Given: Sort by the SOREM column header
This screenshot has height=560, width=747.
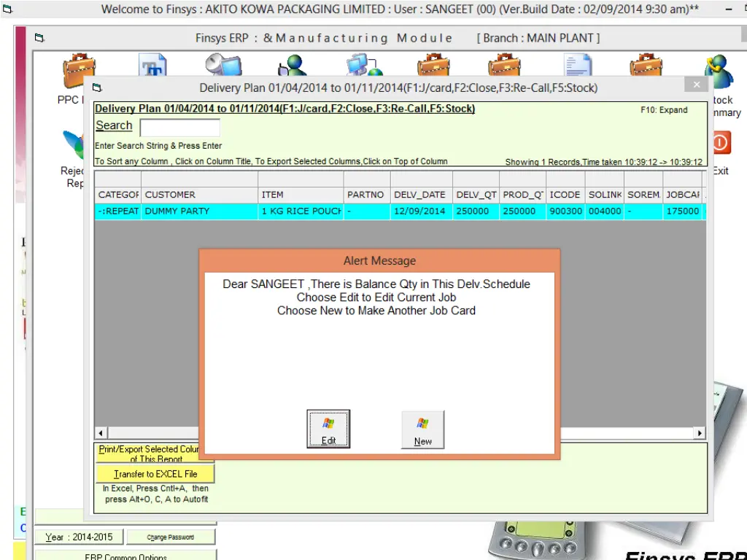Looking at the screenshot, I should click(643, 195).
